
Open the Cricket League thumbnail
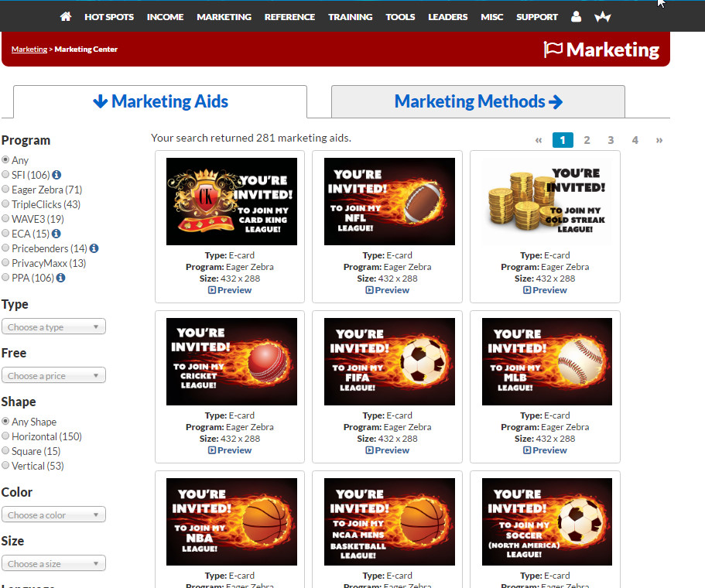pyautogui.click(x=231, y=361)
